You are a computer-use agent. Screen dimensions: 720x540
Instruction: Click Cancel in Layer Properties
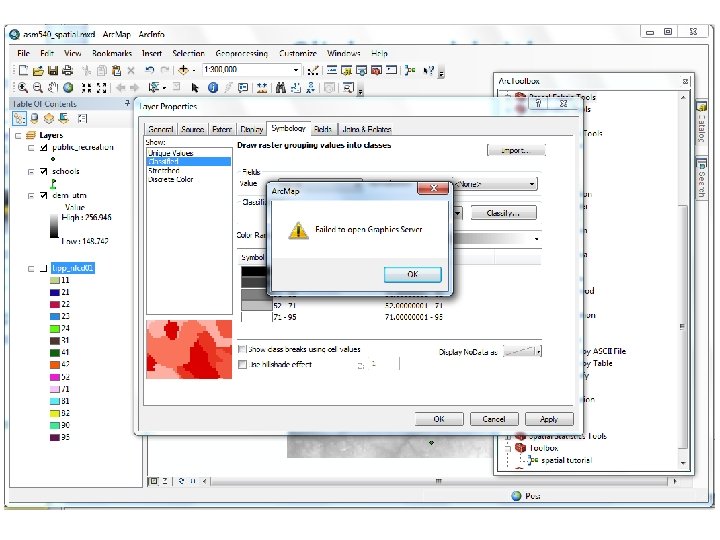pos(494,419)
